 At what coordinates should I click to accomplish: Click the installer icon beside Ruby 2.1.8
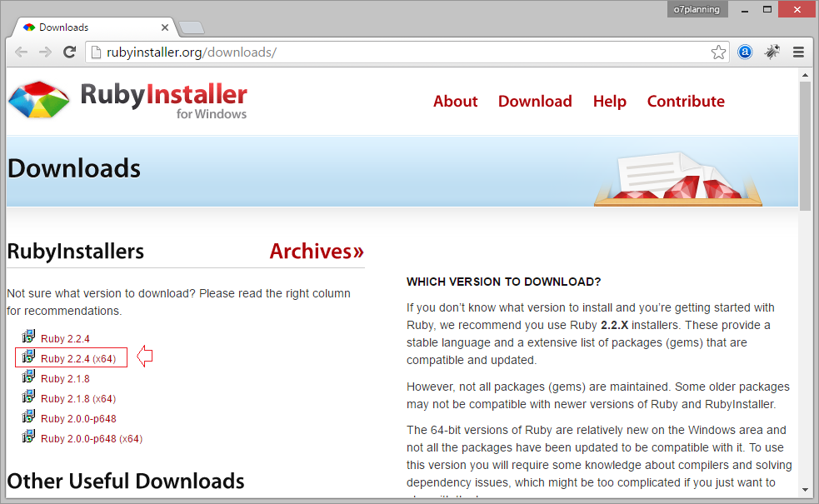(28, 376)
